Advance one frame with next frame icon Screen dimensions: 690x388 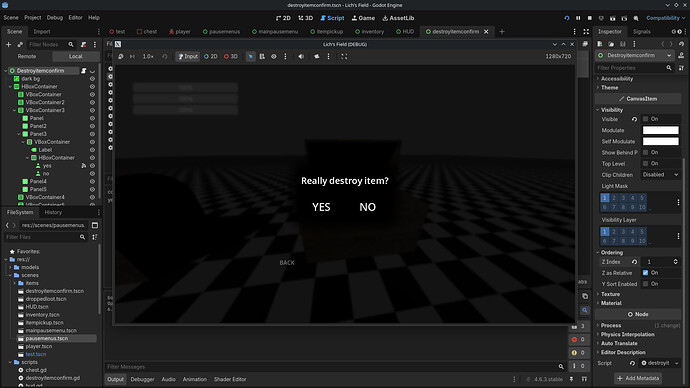click(132, 56)
